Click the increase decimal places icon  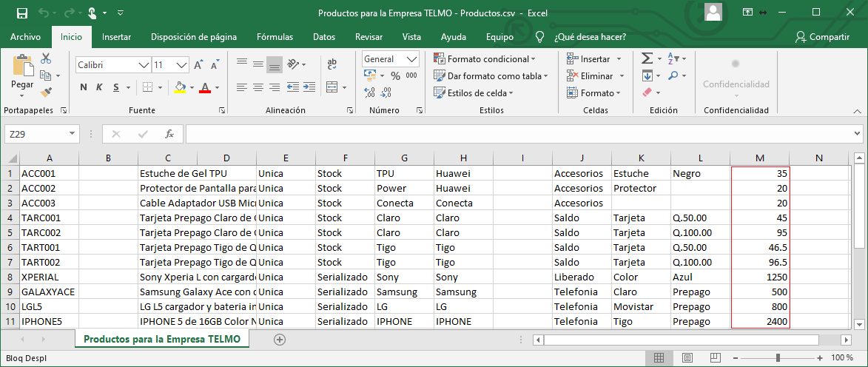(x=370, y=92)
